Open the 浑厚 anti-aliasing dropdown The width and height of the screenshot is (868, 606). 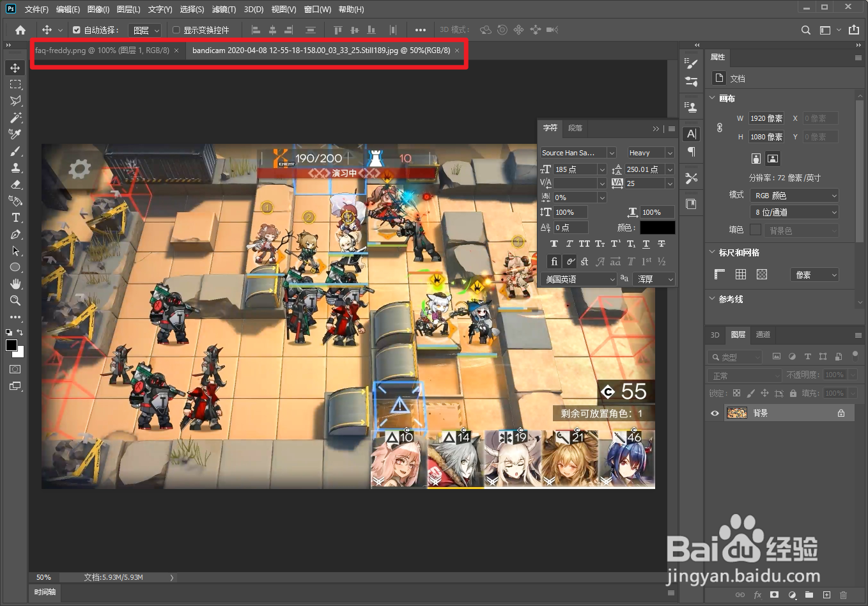(x=654, y=279)
